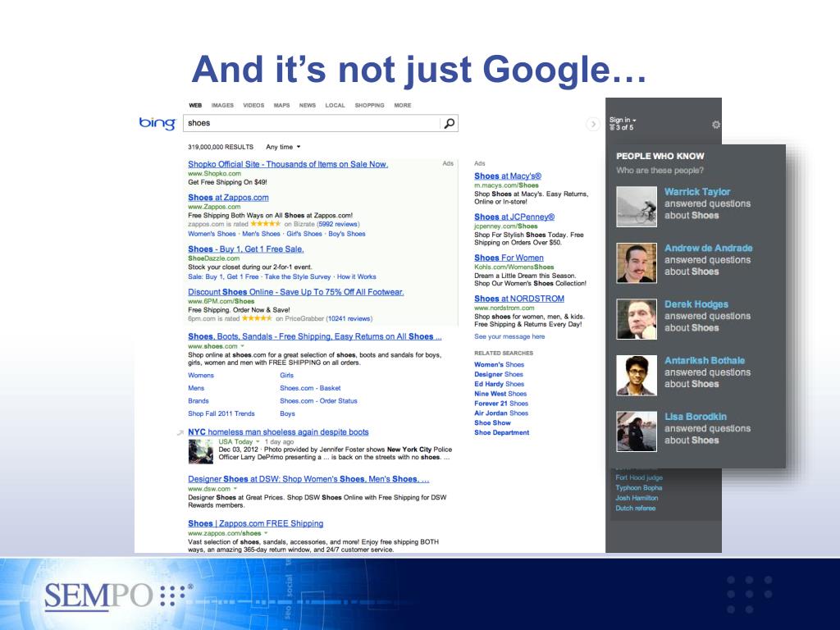Open Shoes For Women Kohls ad
The image size is (840, 630).
click(509, 258)
